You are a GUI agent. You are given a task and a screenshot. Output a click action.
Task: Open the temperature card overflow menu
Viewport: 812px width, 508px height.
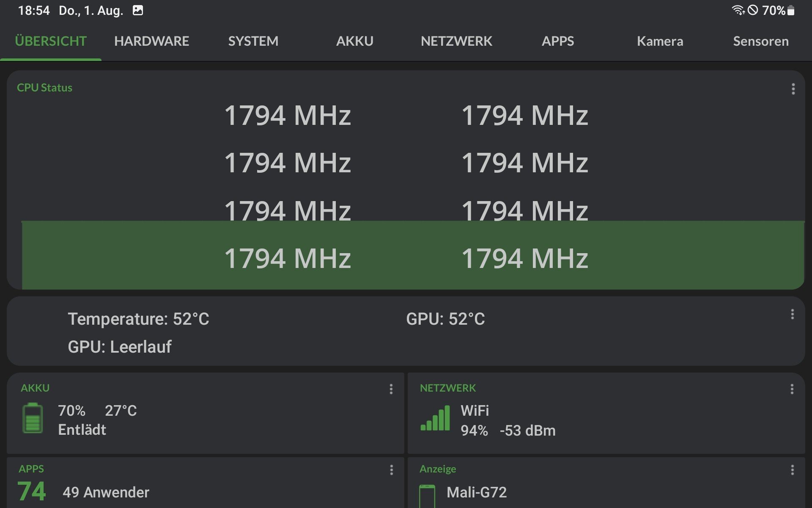[792, 314]
